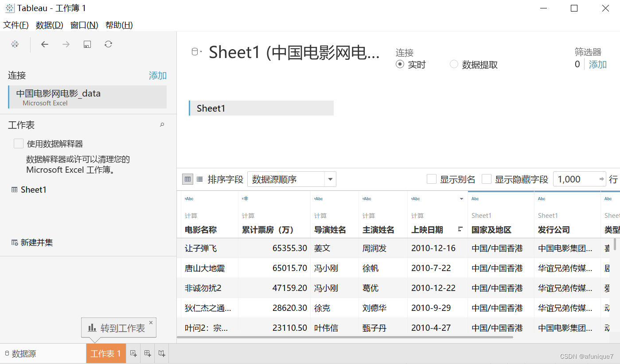The height and width of the screenshot is (364, 620).
Task: Click the Sheet1 table pill on the canvas
Action: point(261,108)
